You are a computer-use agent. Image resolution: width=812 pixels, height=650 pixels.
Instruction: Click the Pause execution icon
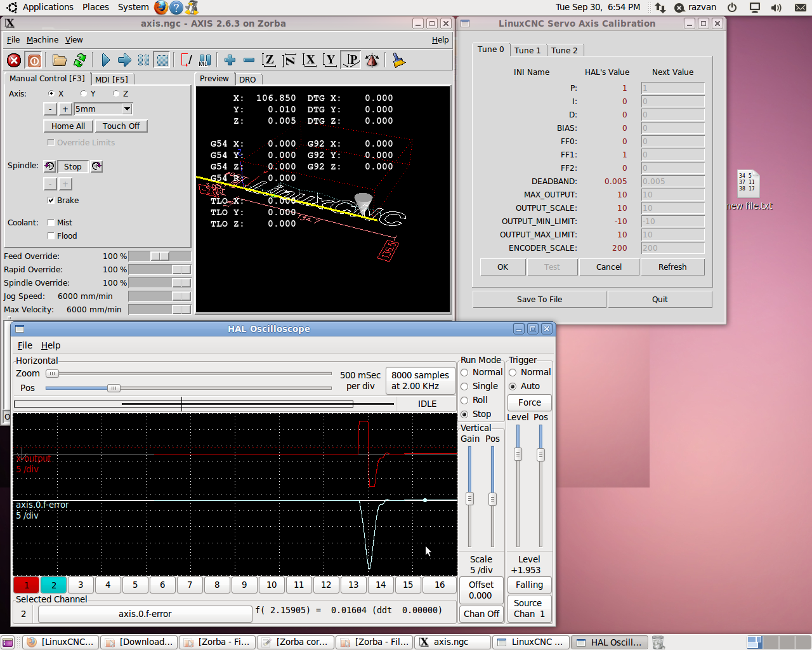point(143,60)
